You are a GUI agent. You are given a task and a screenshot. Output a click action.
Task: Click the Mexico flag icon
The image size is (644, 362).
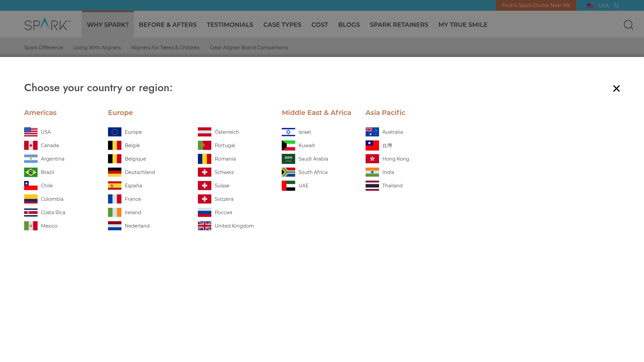tap(31, 226)
